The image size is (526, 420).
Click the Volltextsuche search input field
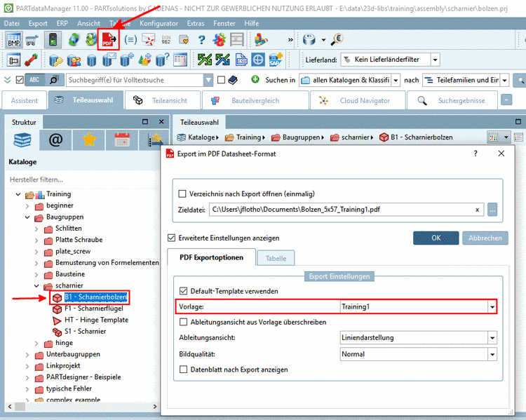[135, 80]
